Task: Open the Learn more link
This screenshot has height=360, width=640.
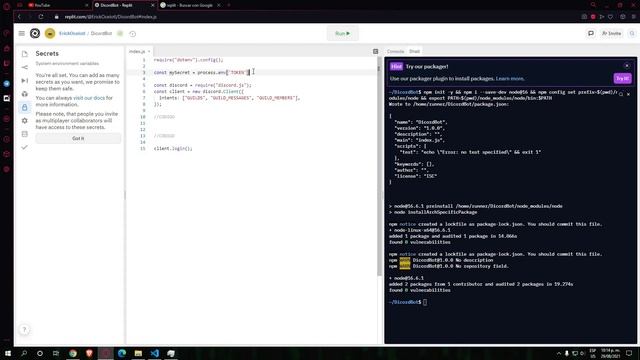Action: click(510, 79)
